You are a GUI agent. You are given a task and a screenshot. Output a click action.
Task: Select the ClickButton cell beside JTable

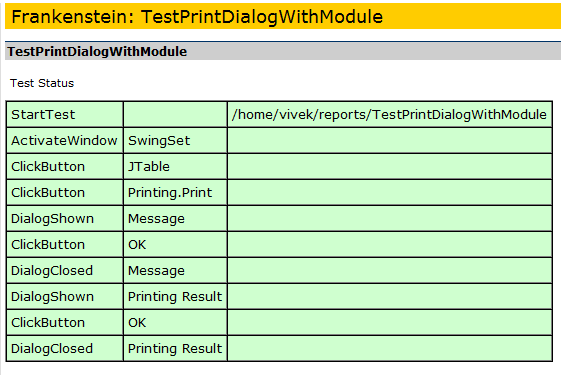tap(65, 167)
